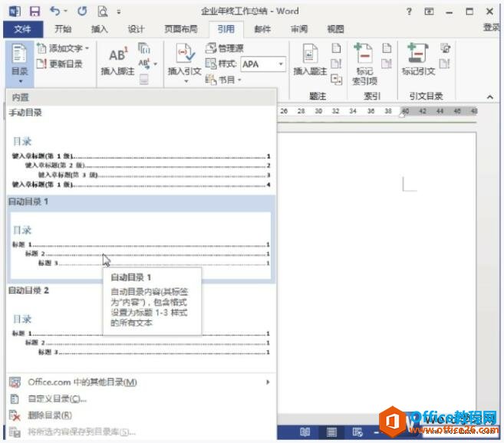Open the 添加文字 dropdown
The height and width of the screenshot is (443, 504).
(x=63, y=48)
